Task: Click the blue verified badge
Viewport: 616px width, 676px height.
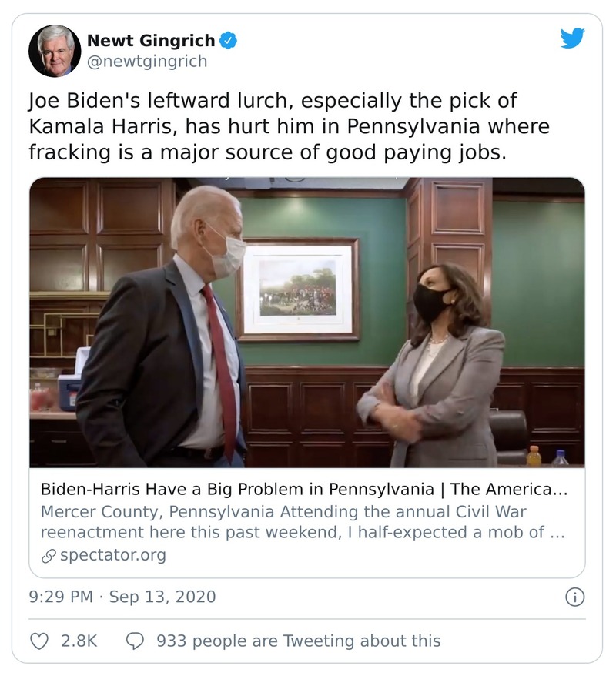Action: click(x=229, y=41)
